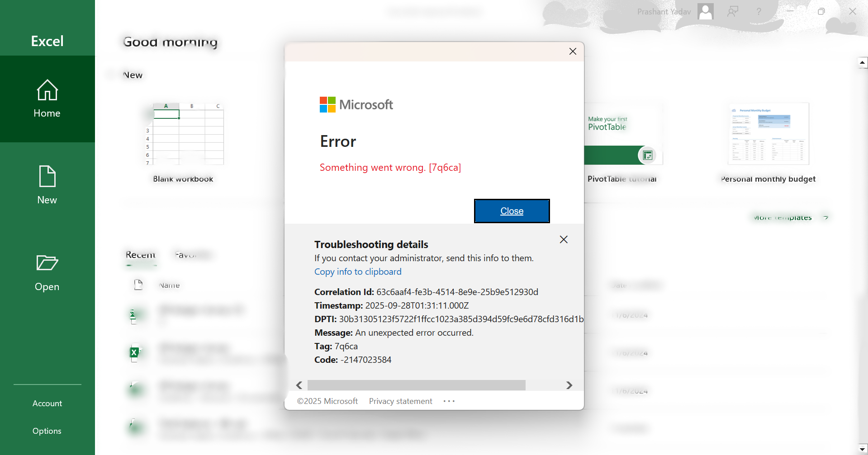Close the Microsoft error dialog with the top X
The height and width of the screenshot is (455, 868).
coord(573,52)
